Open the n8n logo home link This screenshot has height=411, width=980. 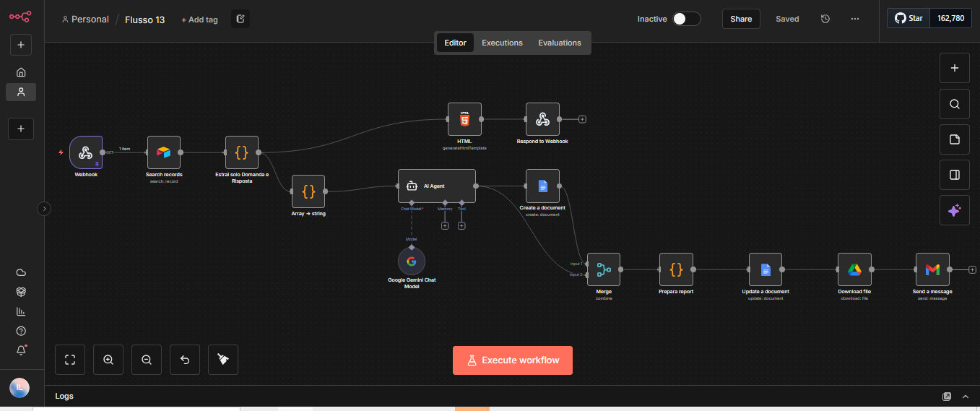tap(20, 16)
